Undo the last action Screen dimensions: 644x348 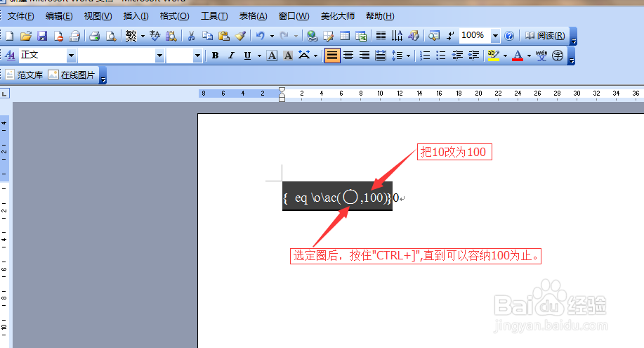[260, 36]
